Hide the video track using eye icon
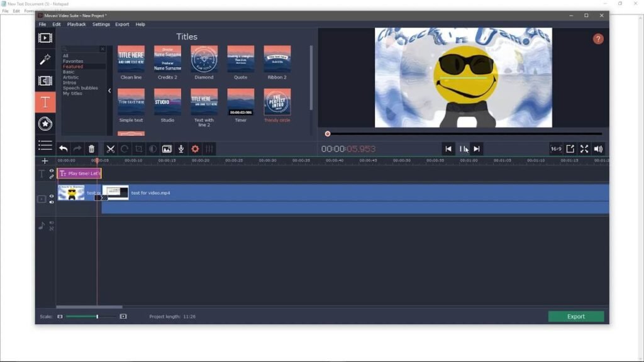The width and height of the screenshot is (644, 362). click(52, 197)
